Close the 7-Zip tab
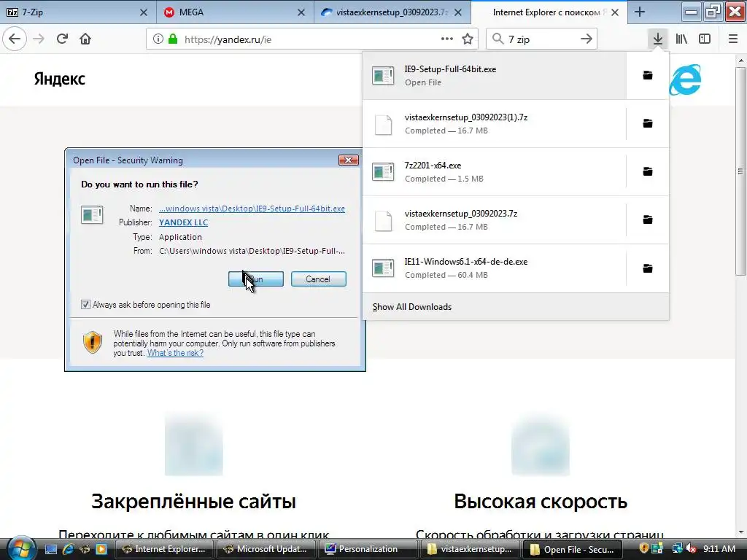 coord(144,12)
